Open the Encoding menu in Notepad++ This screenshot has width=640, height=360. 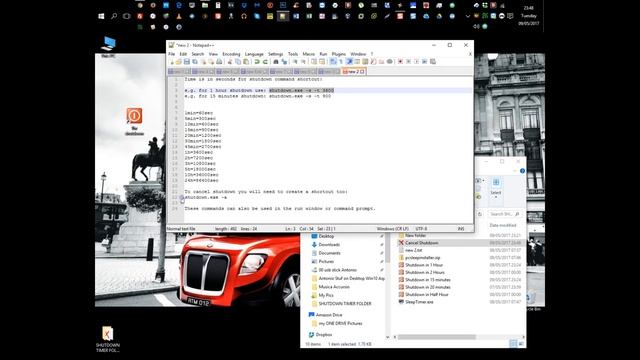231,54
